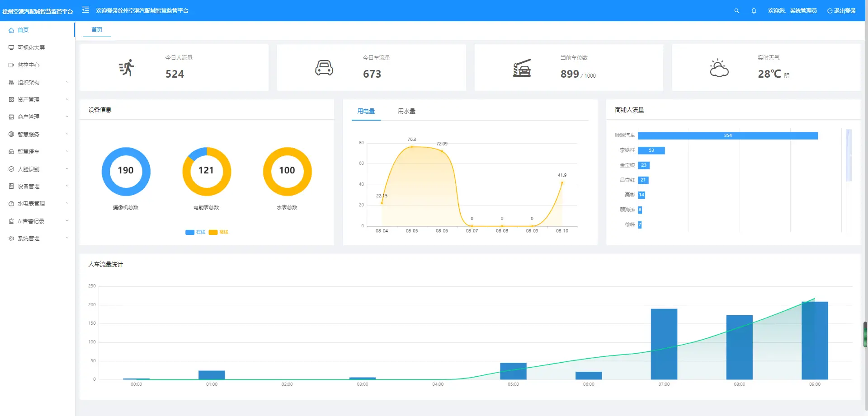Expand the 组织架构 submenu chevron
Screen dimensions: 868x416
click(67, 82)
